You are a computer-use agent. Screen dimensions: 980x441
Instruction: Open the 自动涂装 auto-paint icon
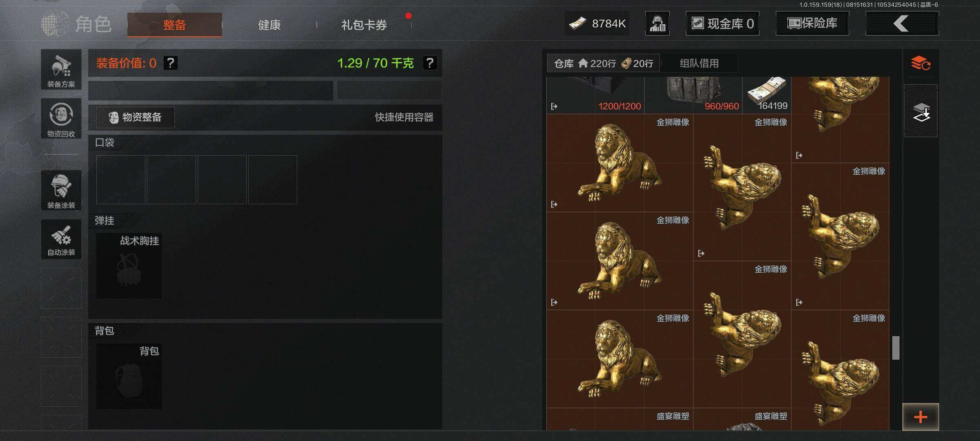61,239
